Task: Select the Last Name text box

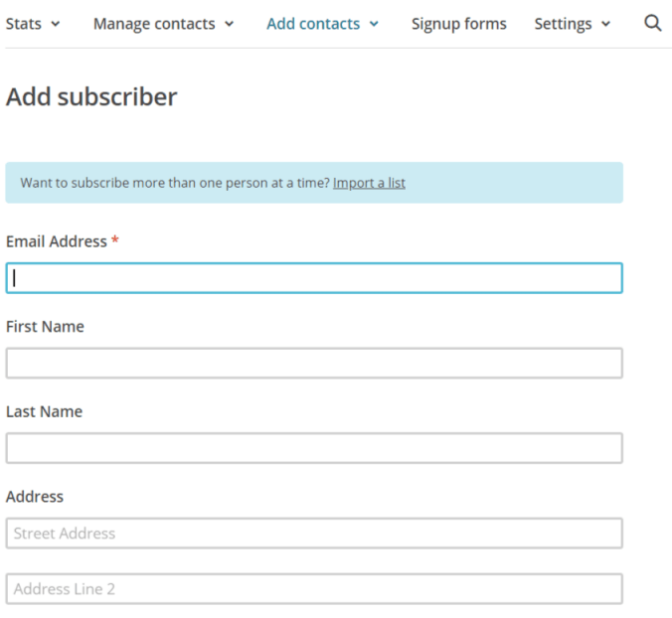Action: point(314,448)
